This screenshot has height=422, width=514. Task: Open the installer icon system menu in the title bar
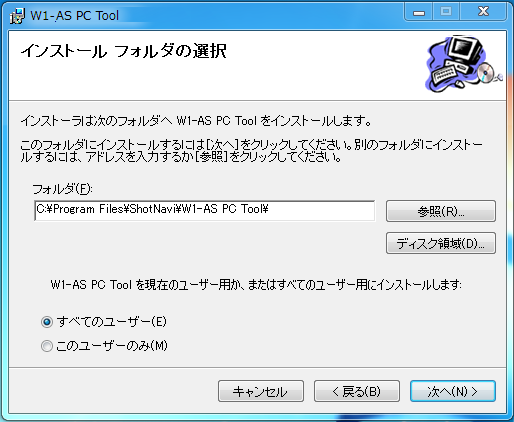coord(17,16)
